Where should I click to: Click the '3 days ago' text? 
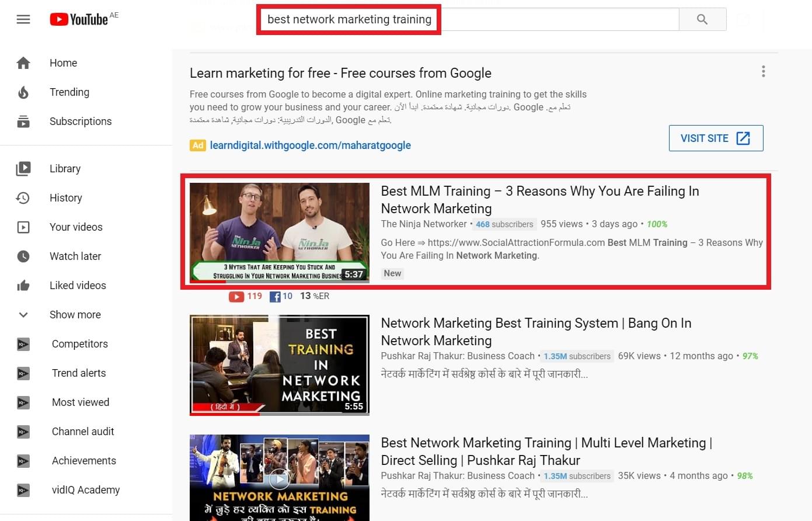click(615, 224)
